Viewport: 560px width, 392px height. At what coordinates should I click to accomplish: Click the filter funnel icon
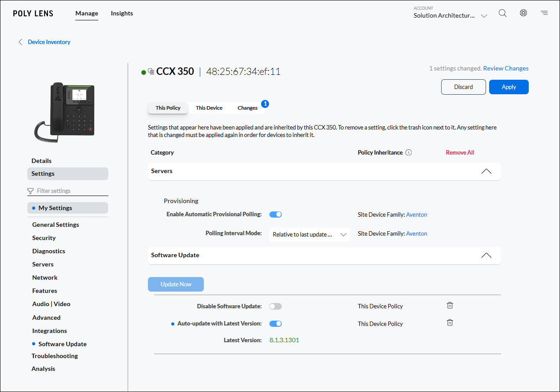pyautogui.click(x=30, y=191)
